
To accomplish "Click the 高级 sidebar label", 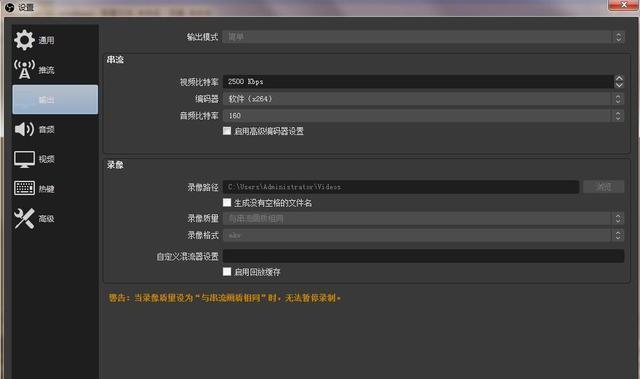I will [46, 219].
